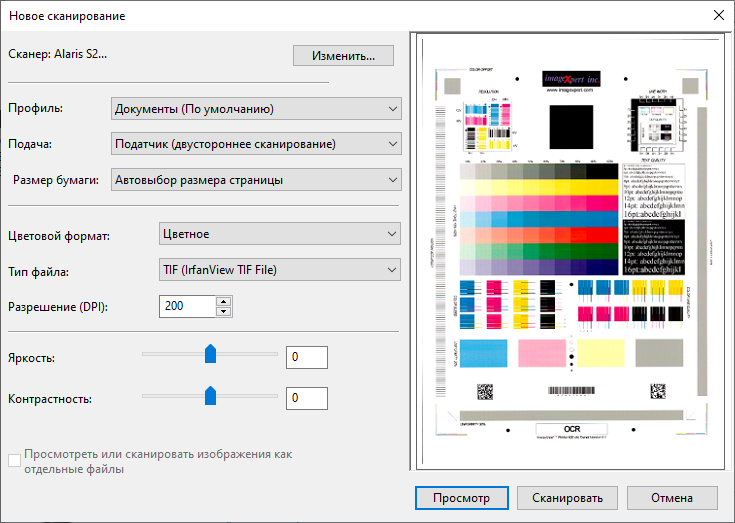Click the Контрастность value field
Image resolution: width=735 pixels, height=523 pixels.
[x=307, y=398]
